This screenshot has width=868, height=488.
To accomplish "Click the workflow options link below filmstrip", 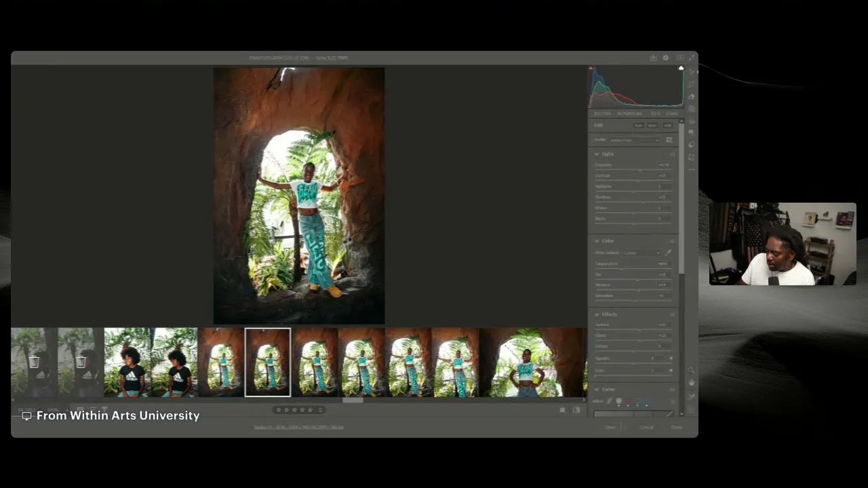I will (298, 427).
